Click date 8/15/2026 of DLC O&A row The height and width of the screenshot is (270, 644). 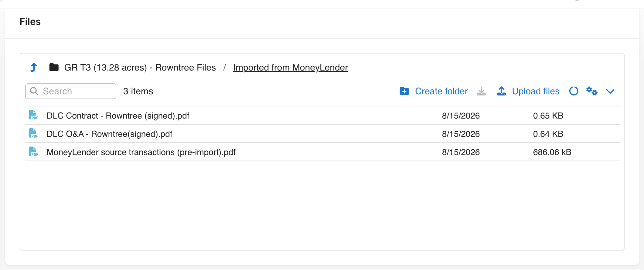click(x=461, y=134)
